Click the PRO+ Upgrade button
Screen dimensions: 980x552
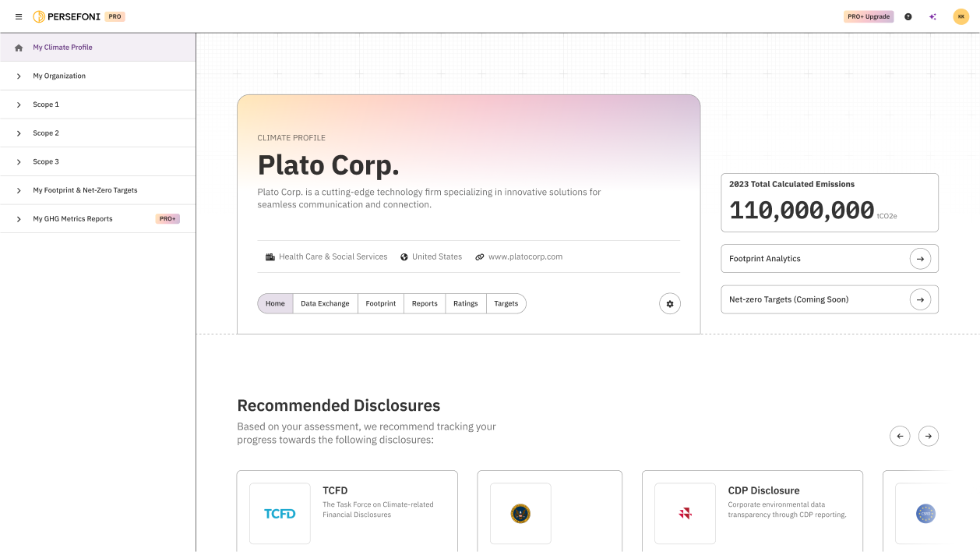(868, 16)
